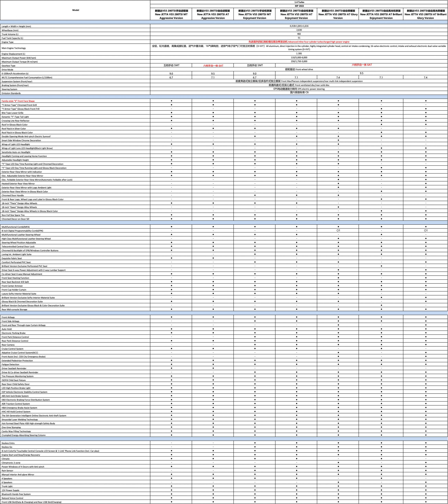Select the "1.4 Turbo" header cell
Screen dimensions: 448x504
299,2
